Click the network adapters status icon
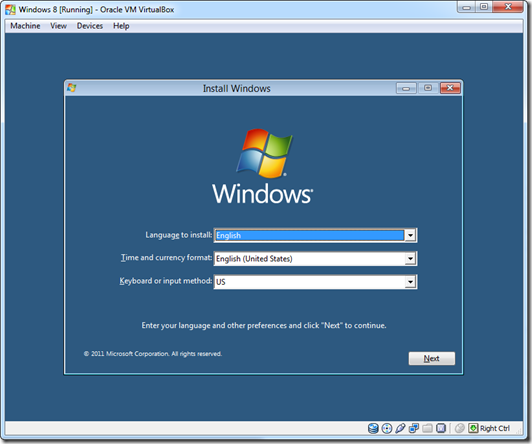 click(414, 428)
